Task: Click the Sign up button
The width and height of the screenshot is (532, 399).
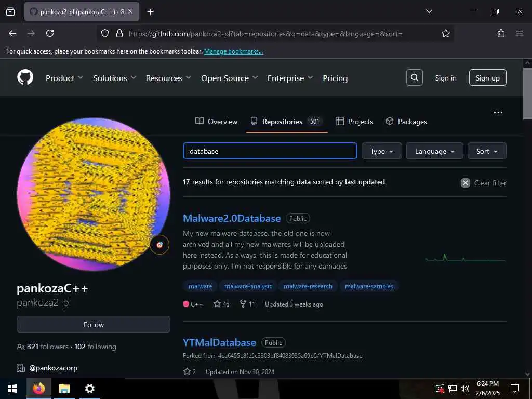Action: 487,78
